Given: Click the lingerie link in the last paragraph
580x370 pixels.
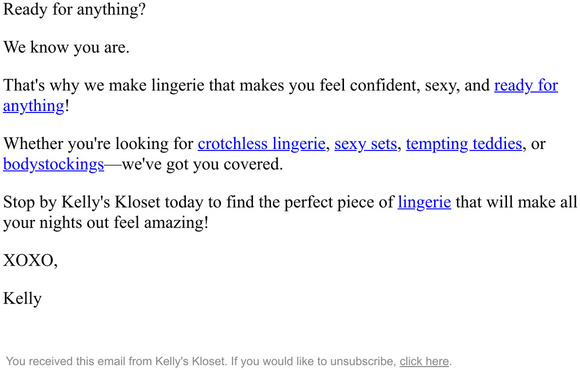Looking at the screenshot, I should [x=424, y=202].
